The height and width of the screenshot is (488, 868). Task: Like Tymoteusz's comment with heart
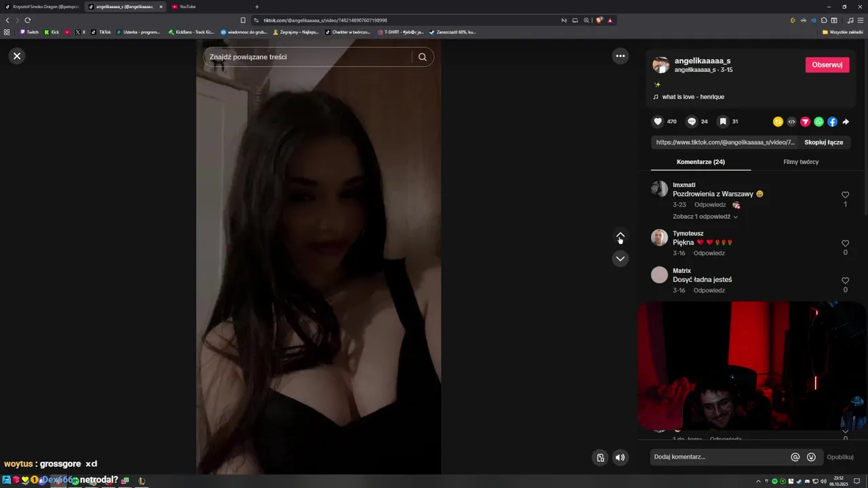click(x=845, y=243)
